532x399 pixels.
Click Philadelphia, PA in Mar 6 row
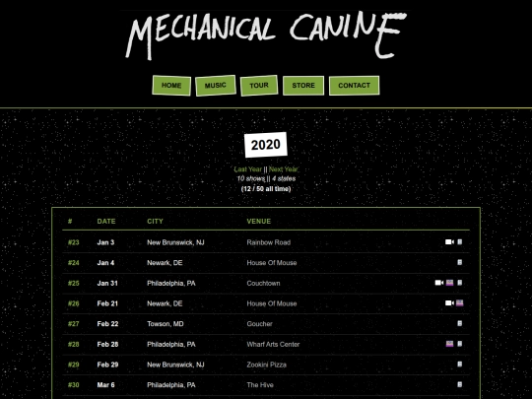coord(171,385)
